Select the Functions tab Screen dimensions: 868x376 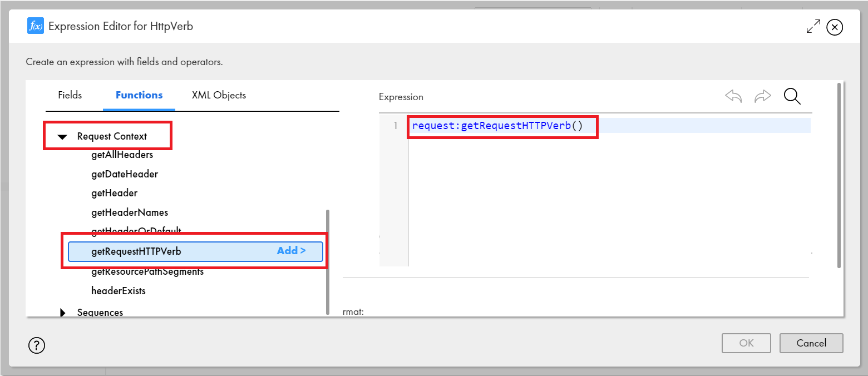[x=139, y=95]
